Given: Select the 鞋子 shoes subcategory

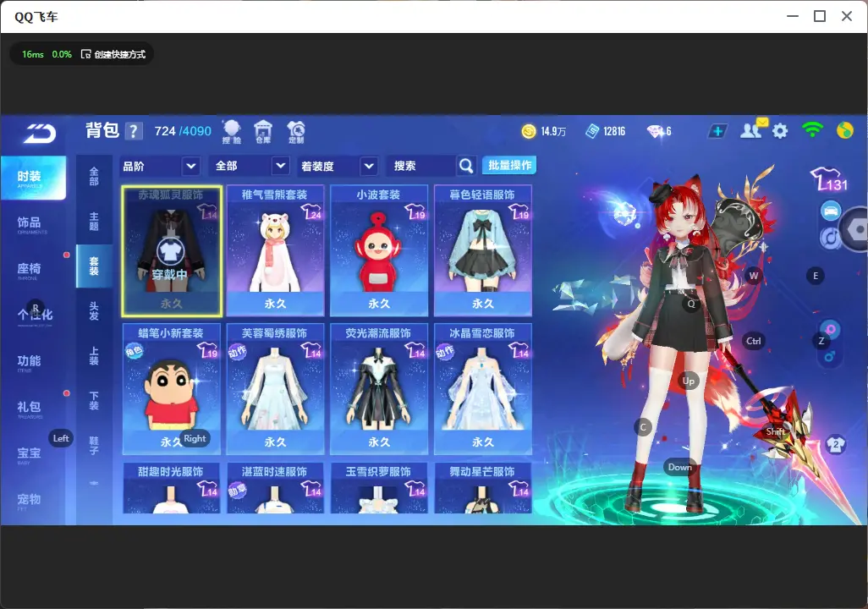Looking at the screenshot, I should pyautogui.click(x=94, y=445).
